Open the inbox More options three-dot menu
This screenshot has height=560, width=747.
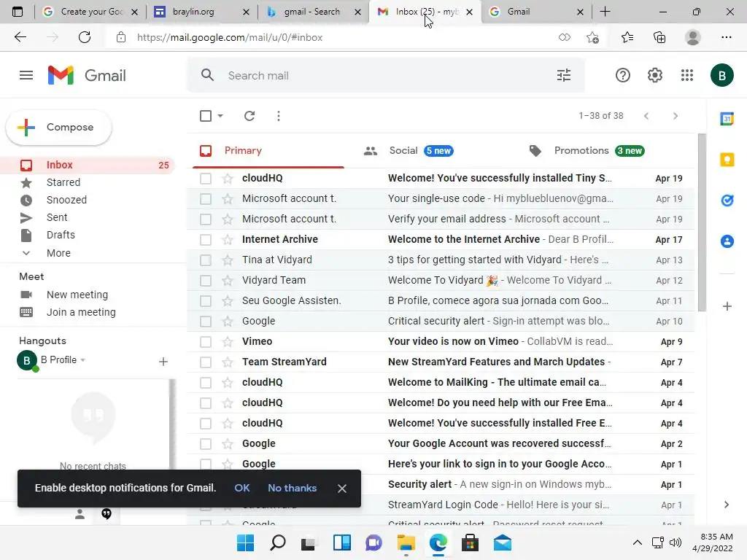pos(279,116)
